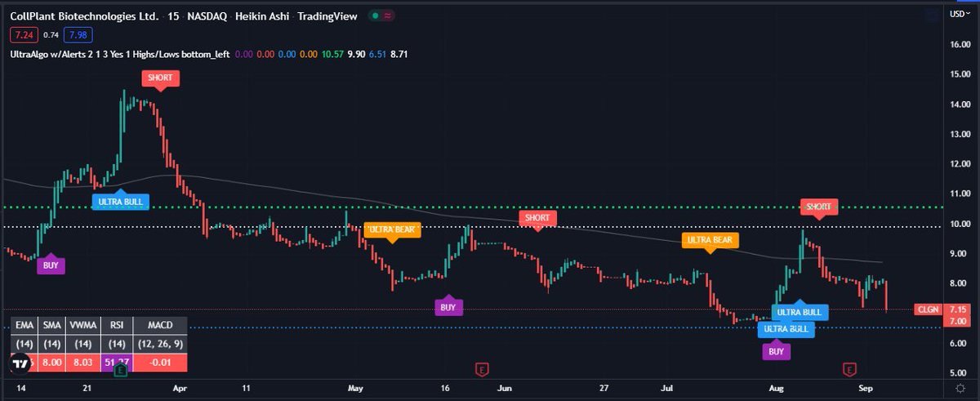The image size is (980, 401).
Task: Click the 5.00 price axis label
Action: pos(958,373)
